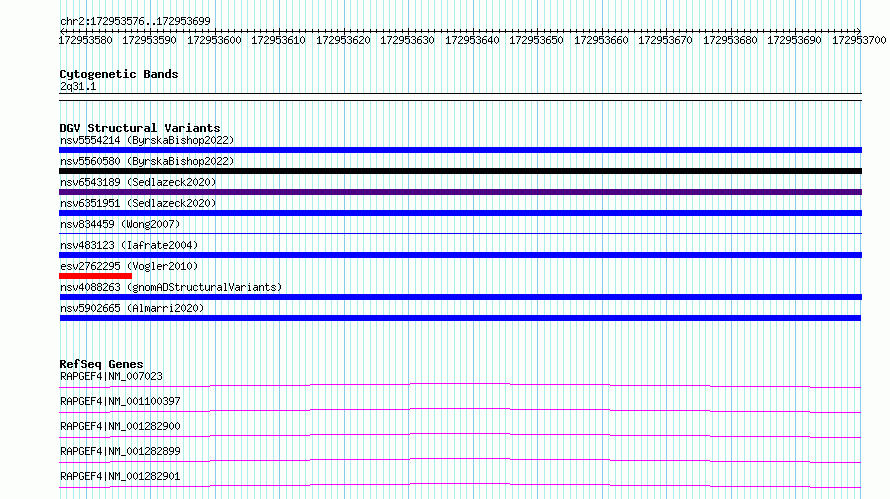This screenshot has width=890, height=499.
Task: Click the black bar under nsv5560580
Action: coord(460,171)
